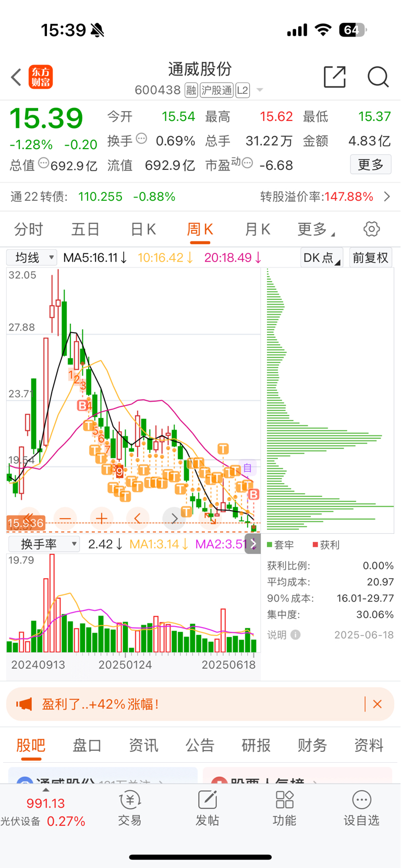Open 更多 chart period menu
This screenshot has height=868, width=401.
pyautogui.click(x=315, y=229)
